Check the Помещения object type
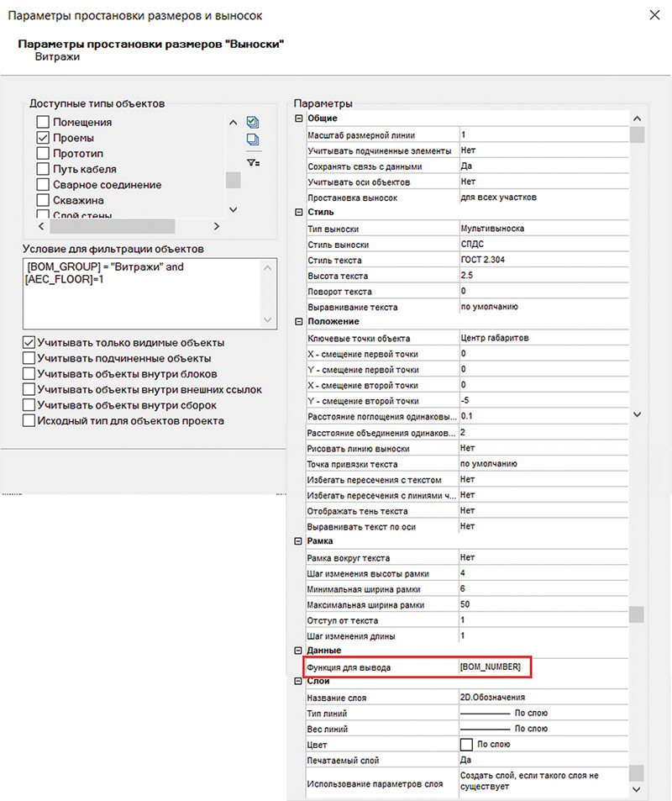This screenshot has height=801, width=672. point(43,122)
